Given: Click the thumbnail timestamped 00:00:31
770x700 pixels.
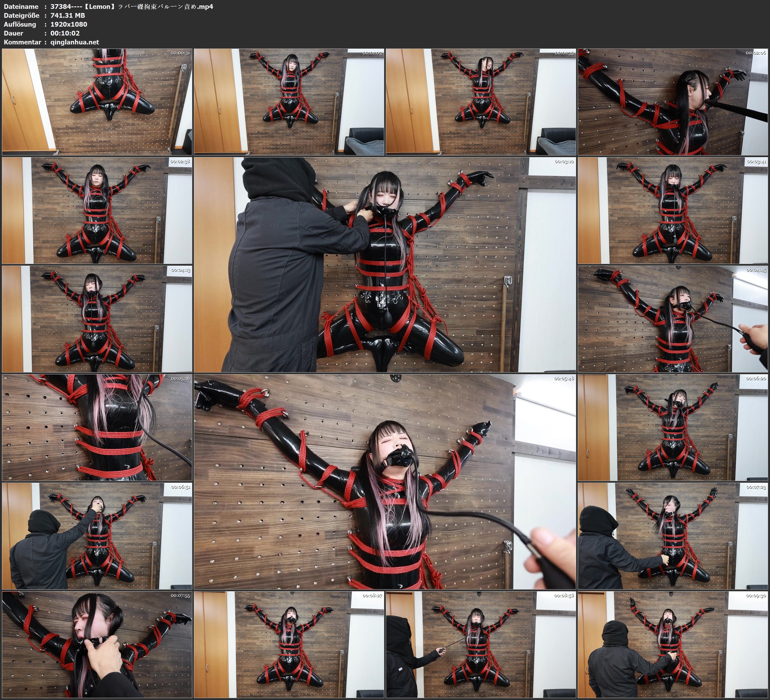Looking at the screenshot, I should tap(97, 102).
